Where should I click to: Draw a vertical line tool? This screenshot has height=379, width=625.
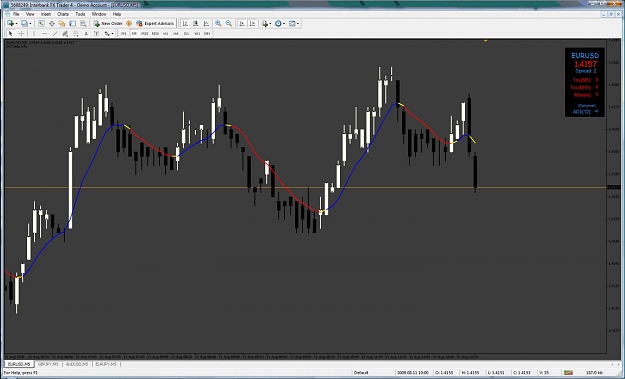point(34,33)
